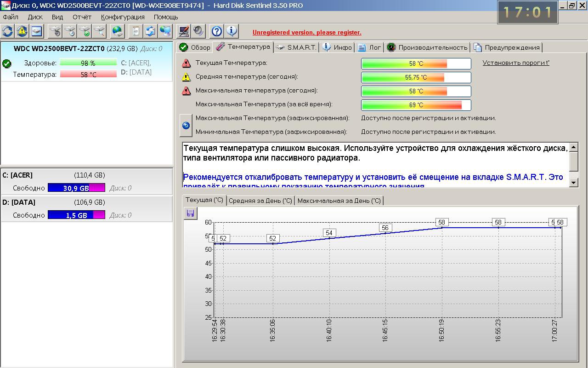Click the globe with monitors network icon
Viewport: 588px width, 368px height.
point(165,31)
